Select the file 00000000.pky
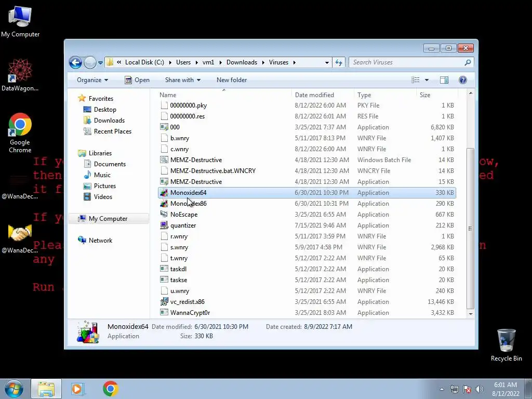The image size is (532, 399). pyautogui.click(x=188, y=105)
